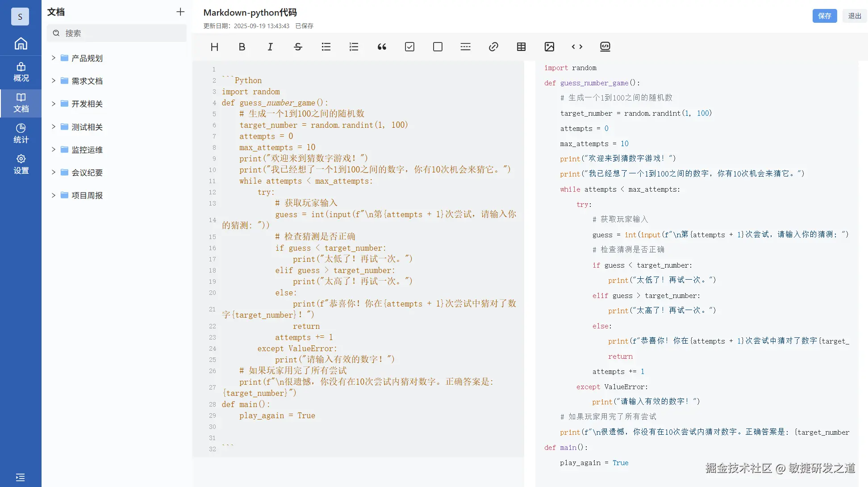
Task: Insert a table
Action: (521, 47)
